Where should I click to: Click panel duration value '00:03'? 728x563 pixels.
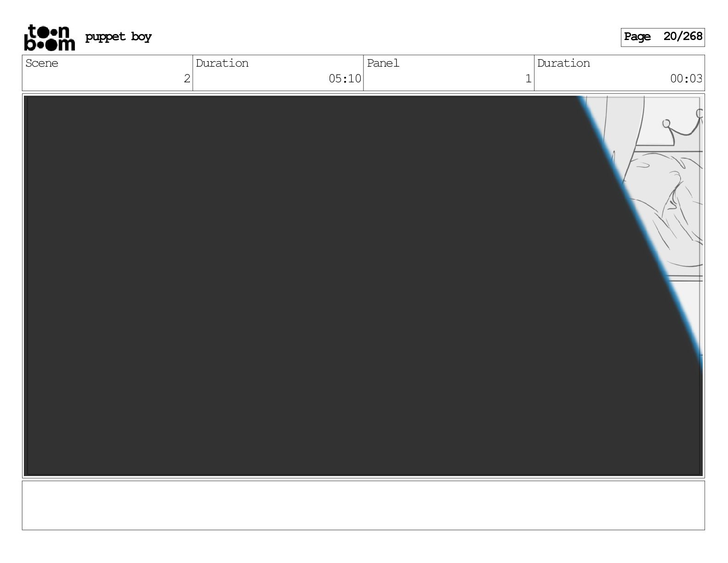(x=686, y=79)
